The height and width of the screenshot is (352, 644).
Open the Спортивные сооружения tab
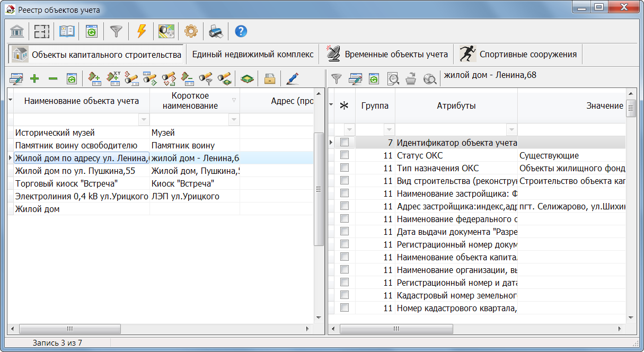click(x=519, y=54)
